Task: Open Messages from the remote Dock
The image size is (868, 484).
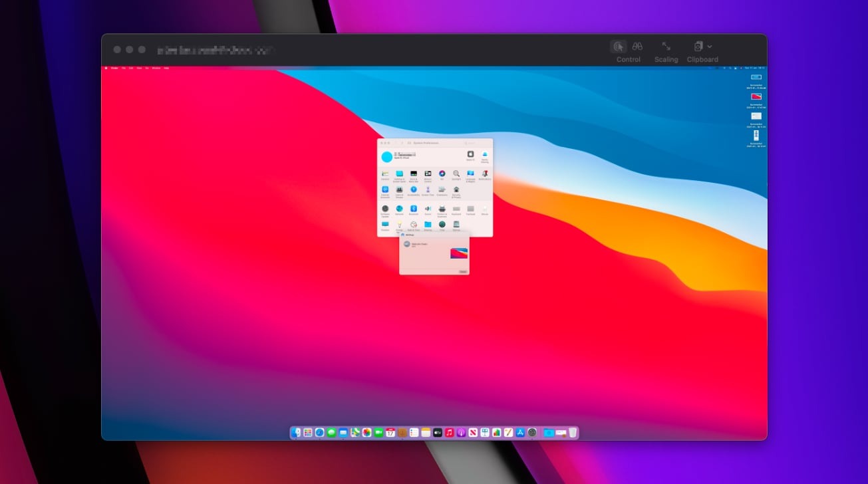Action: (331, 433)
